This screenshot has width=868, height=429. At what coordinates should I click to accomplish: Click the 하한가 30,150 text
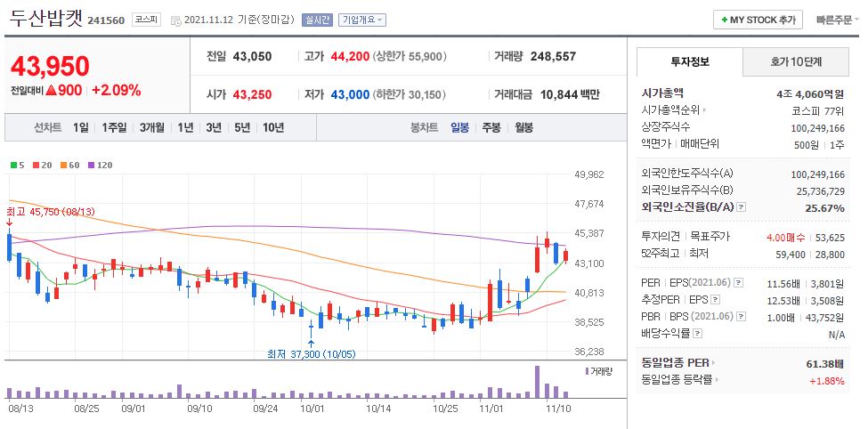point(410,94)
